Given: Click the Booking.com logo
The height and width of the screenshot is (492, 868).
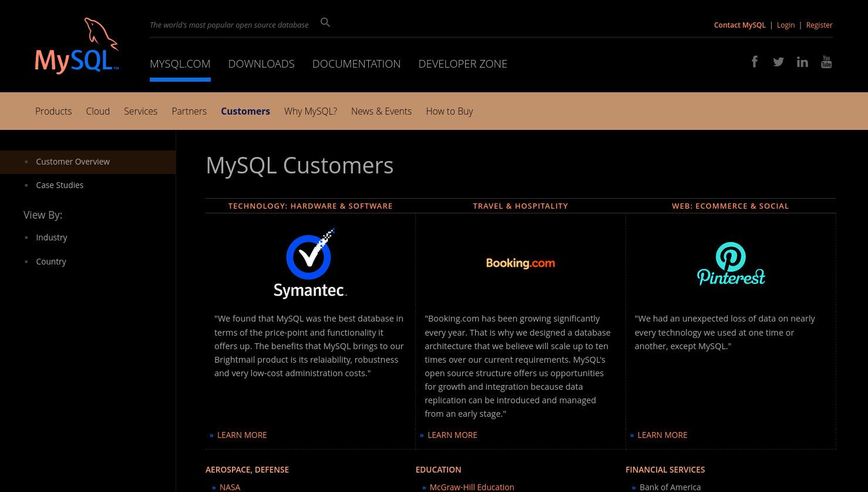Looking at the screenshot, I should [520, 263].
